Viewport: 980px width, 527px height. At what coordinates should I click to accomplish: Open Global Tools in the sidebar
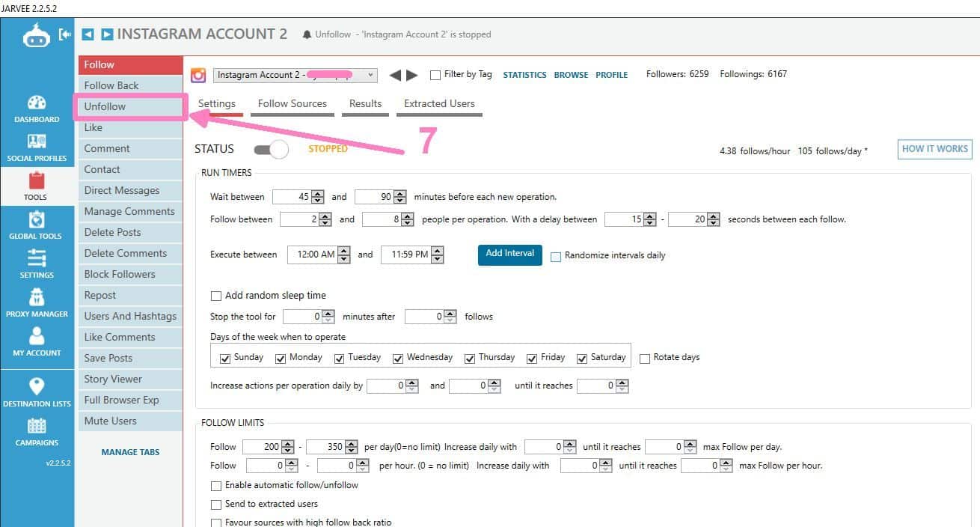click(x=36, y=226)
